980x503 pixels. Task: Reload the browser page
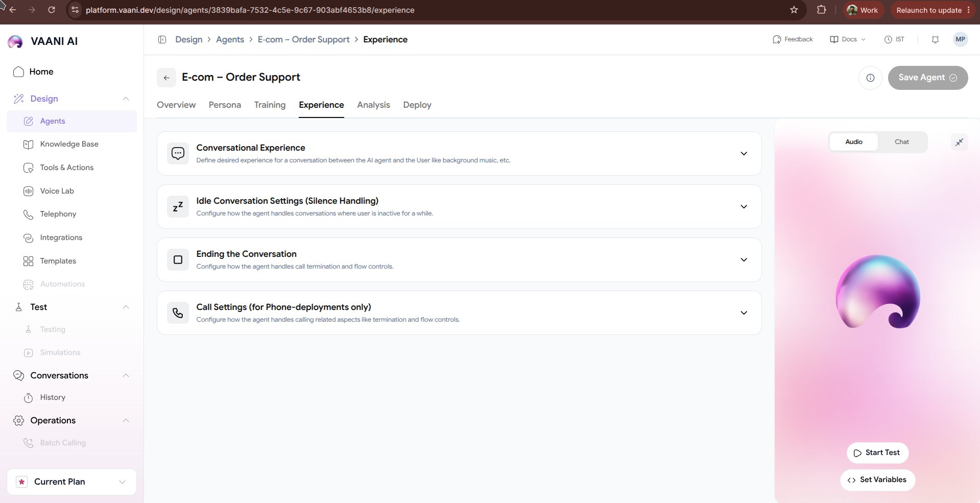coord(51,10)
